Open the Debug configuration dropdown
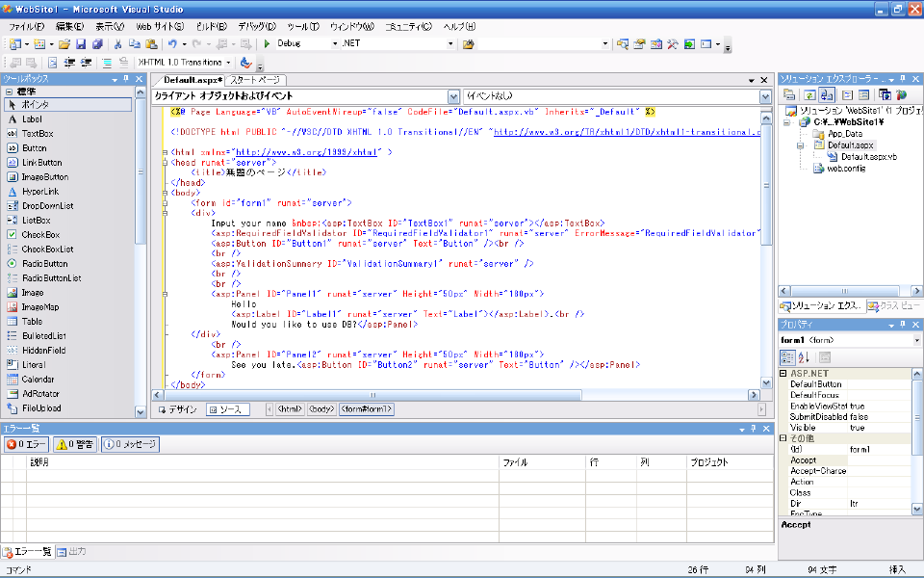The image size is (924, 578). (x=333, y=44)
